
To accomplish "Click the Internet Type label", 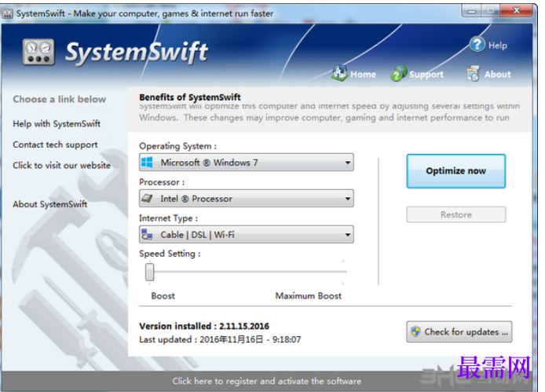I will pos(168,218).
